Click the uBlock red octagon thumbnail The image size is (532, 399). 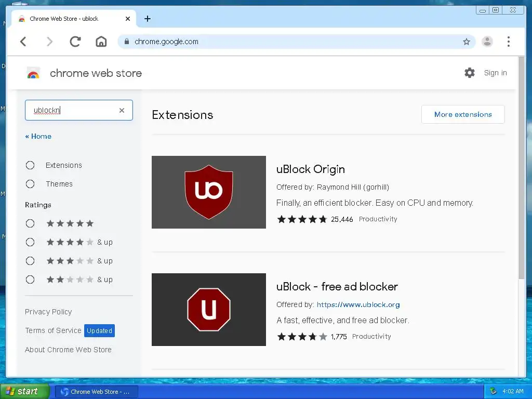209,310
